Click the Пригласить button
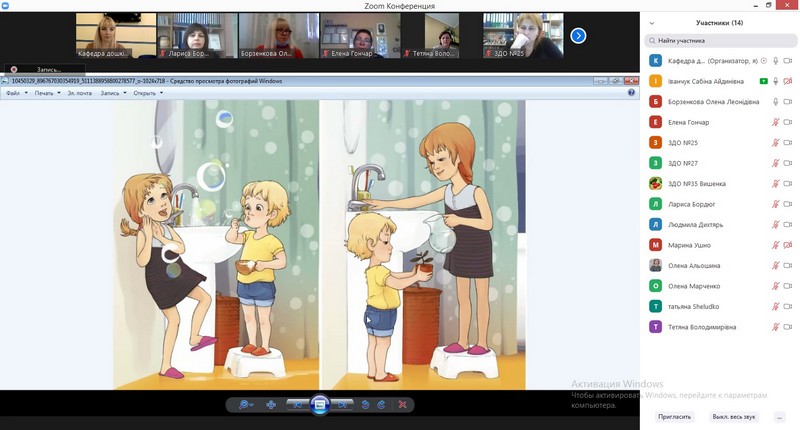This screenshot has width=800, height=430. tap(674, 417)
